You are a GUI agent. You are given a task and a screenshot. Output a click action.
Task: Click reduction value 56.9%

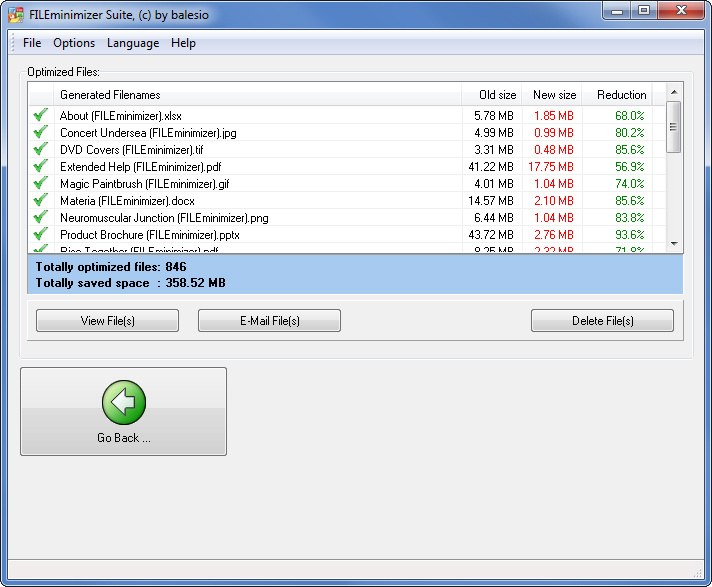click(x=630, y=167)
